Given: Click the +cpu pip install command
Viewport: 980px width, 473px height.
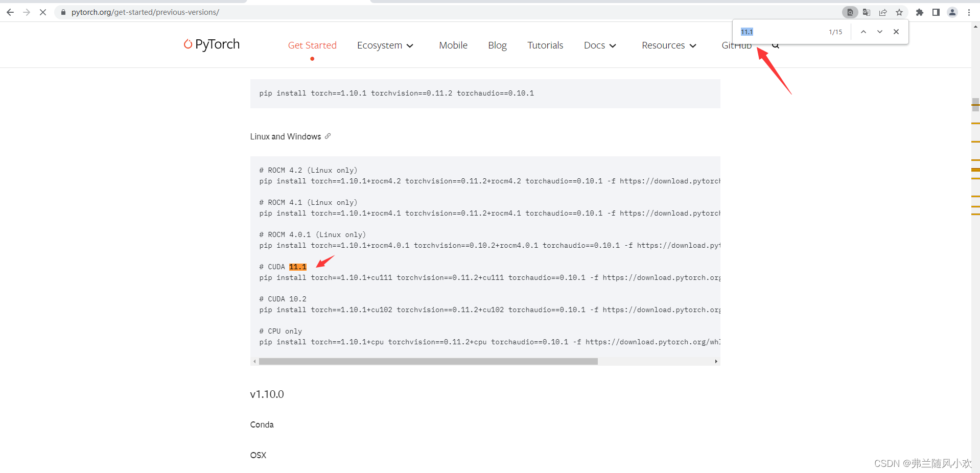Looking at the screenshot, I should pos(489,342).
